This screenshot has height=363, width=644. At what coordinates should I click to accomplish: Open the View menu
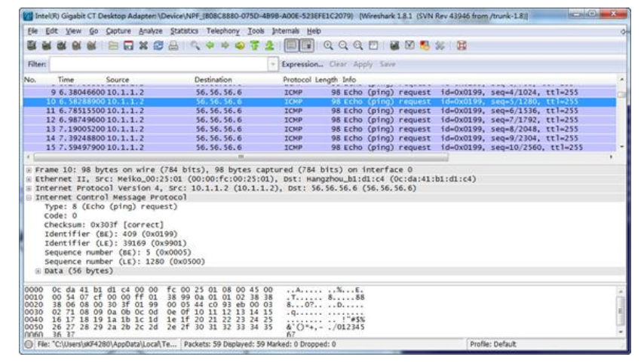73,31
